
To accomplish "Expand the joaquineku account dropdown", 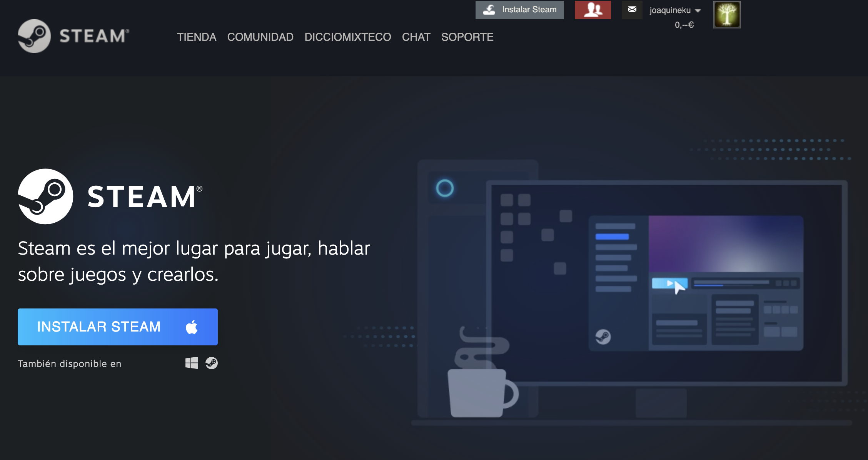I will point(675,10).
